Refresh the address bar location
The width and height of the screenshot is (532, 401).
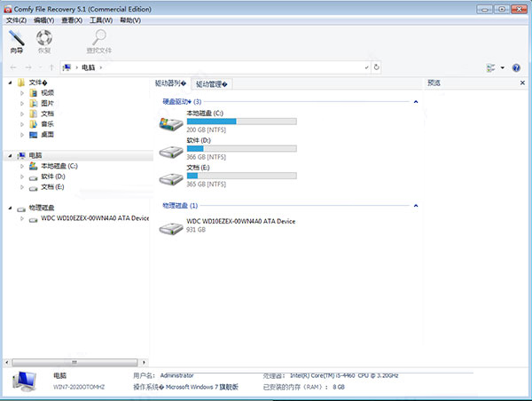376,67
